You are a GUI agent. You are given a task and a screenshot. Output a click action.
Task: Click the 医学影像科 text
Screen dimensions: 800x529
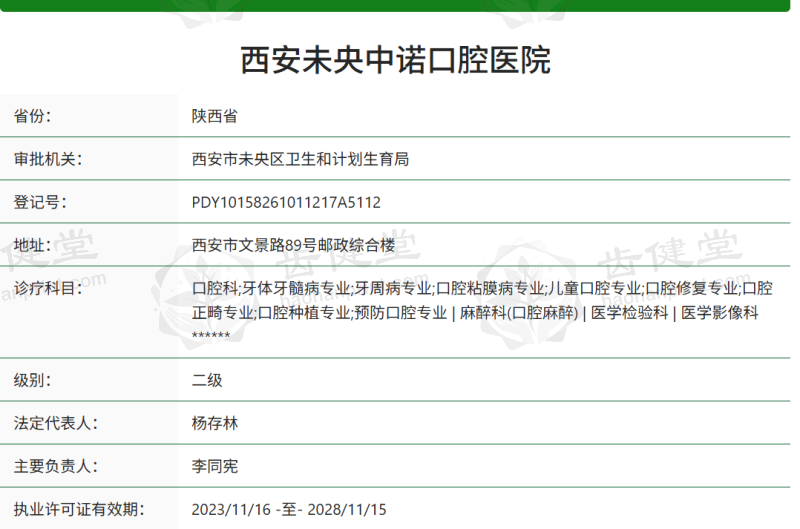[x=720, y=313]
